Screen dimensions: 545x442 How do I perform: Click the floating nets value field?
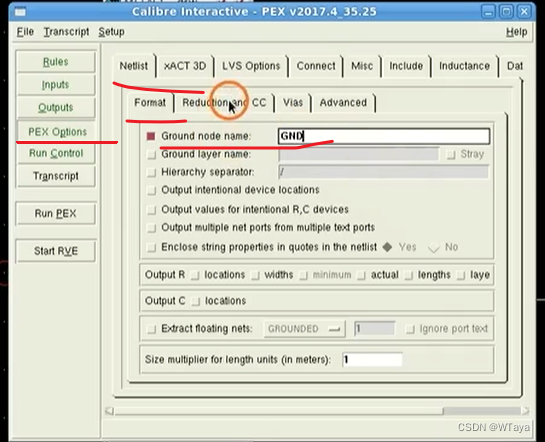pyautogui.click(x=374, y=328)
